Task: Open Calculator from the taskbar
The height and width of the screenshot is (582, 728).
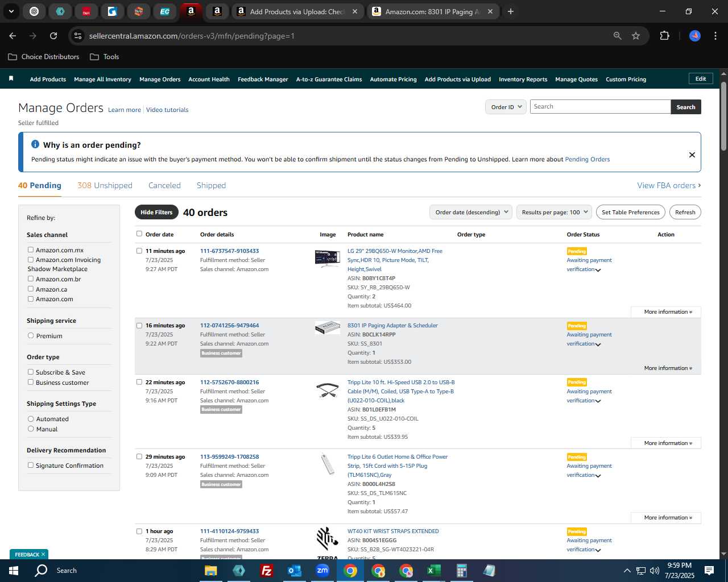Action: (461, 571)
